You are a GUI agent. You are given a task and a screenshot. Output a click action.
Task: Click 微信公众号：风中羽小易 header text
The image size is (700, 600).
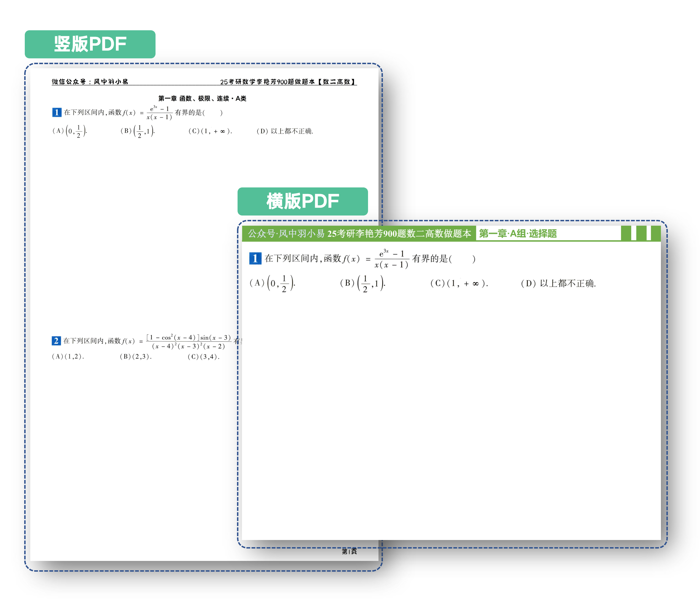click(x=90, y=82)
